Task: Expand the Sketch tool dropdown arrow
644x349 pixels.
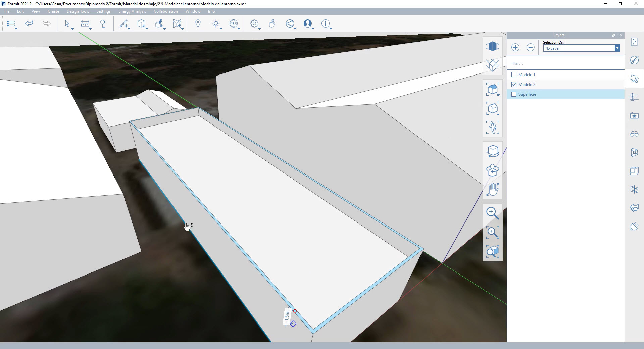Action: 129,29
